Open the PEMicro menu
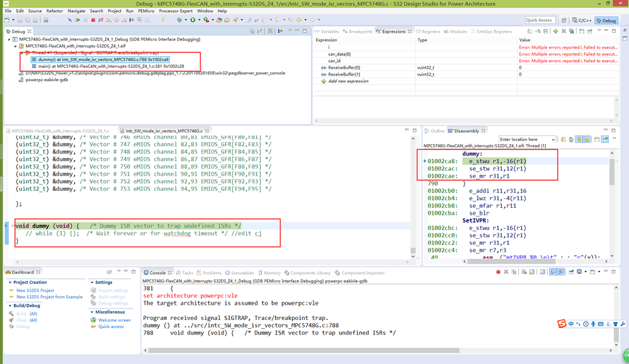The height and width of the screenshot is (364, 629). 146,11
